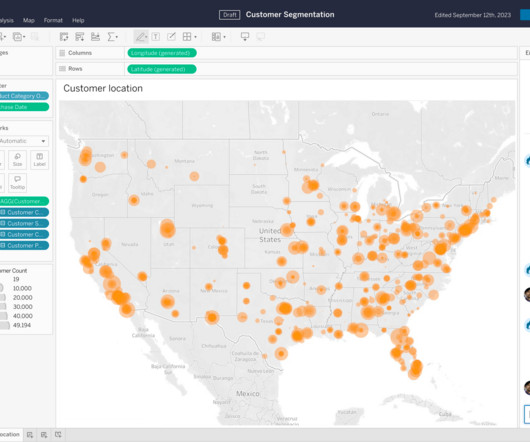Toggle the Show Mark Labels T icon
Screen dimensions: 530x442
155,36
